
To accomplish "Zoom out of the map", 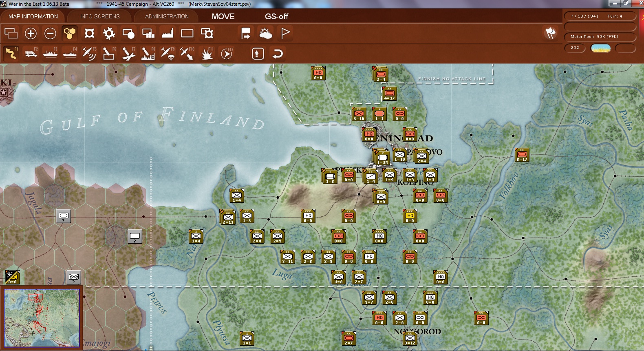I will (x=50, y=33).
